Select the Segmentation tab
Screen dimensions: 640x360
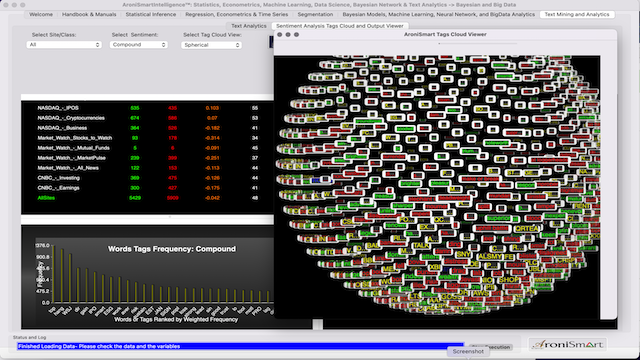(315, 14)
